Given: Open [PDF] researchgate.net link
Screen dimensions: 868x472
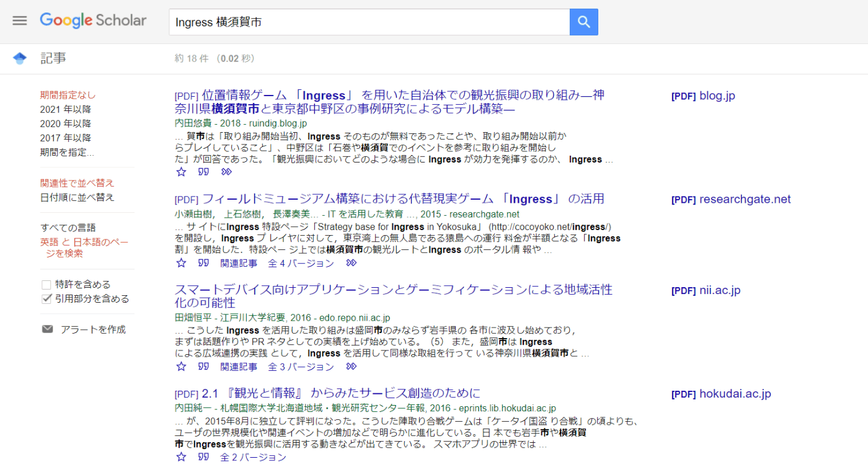Looking at the screenshot, I should click(x=731, y=200).
